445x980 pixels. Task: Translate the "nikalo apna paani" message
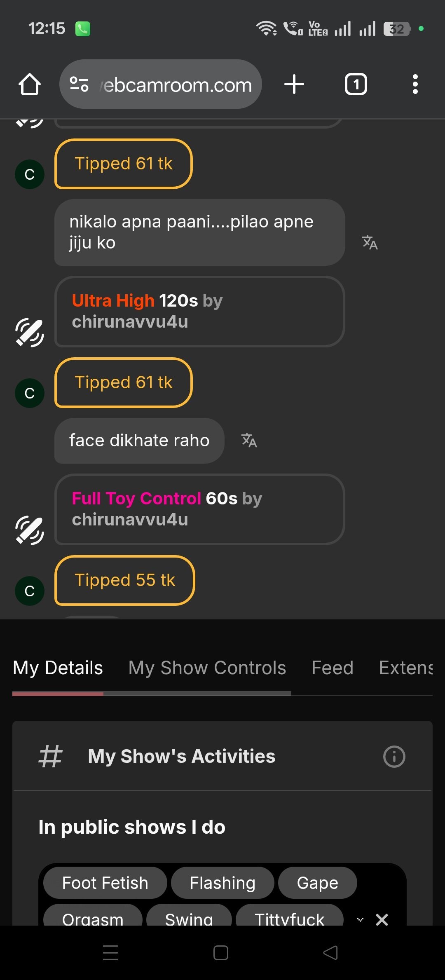point(370,242)
